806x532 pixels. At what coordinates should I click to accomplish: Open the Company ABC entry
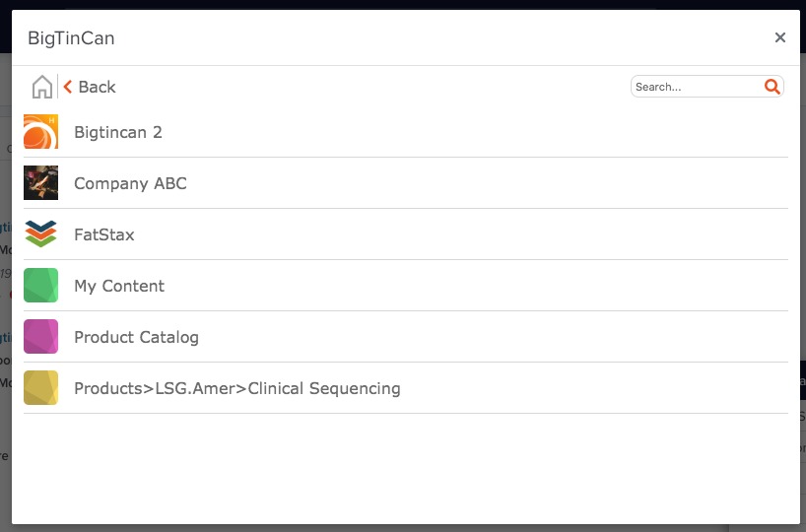(x=130, y=183)
